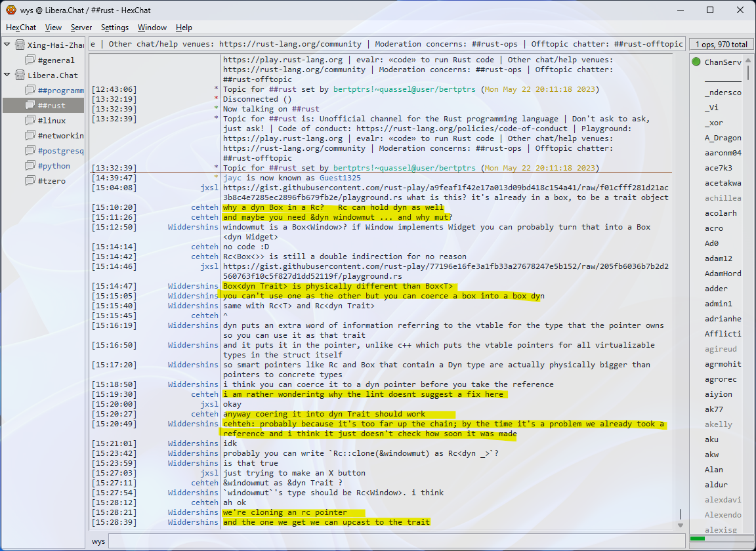Viewport: 756px width, 551px height.
Task: Click the #python channel icon
Action: pos(30,166)
